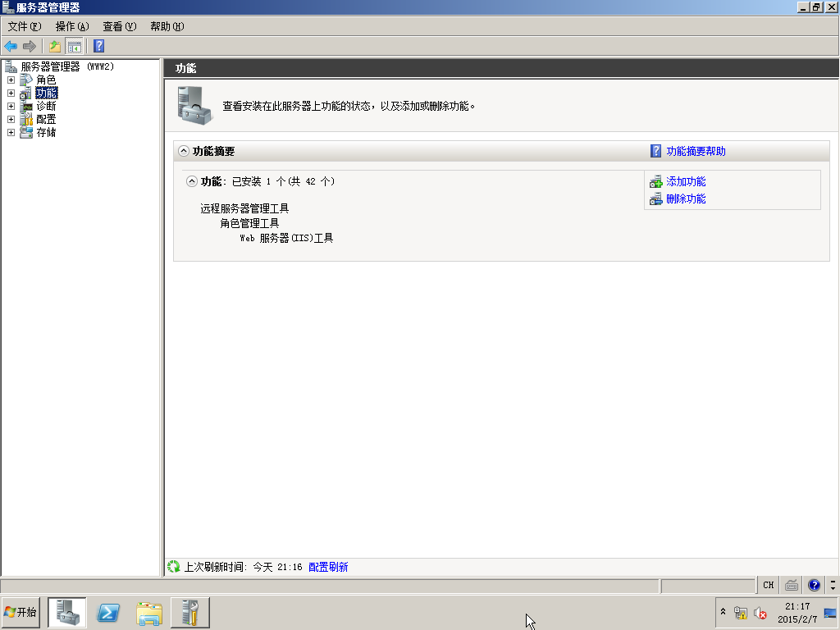Click the network status tray icon
840x630 pixels.
click(x=741, y=613)
